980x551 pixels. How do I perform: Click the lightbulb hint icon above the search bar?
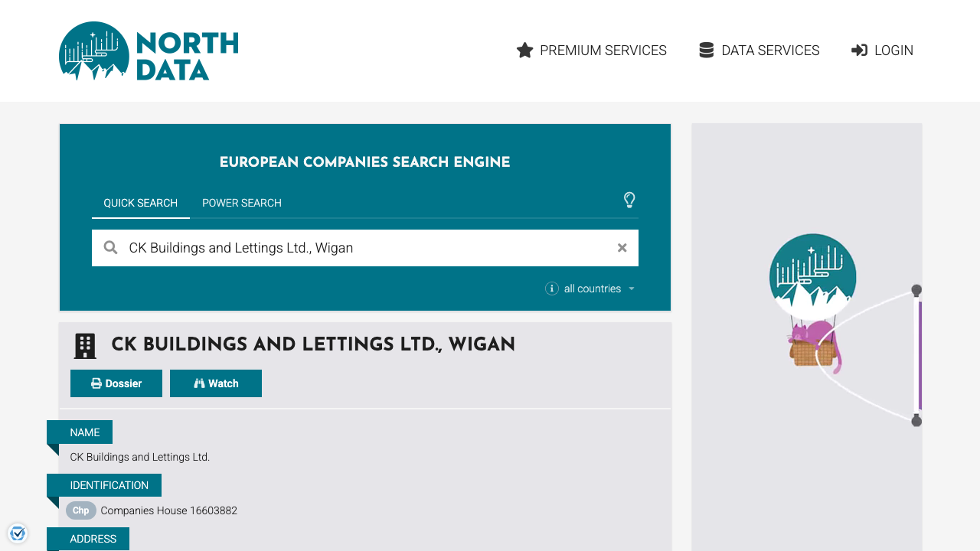[629, 200]
